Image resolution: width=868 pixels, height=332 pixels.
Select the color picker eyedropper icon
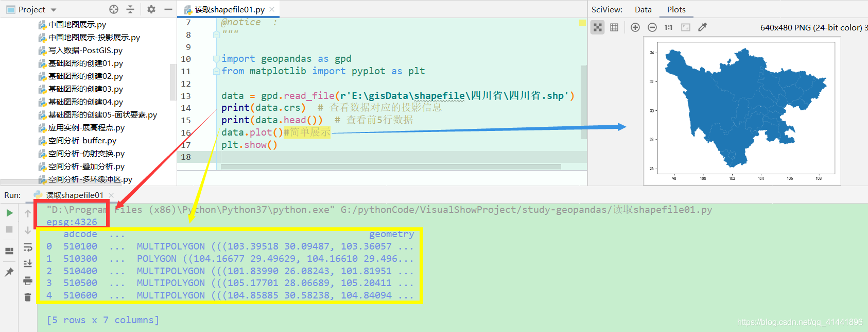(702, 27)
